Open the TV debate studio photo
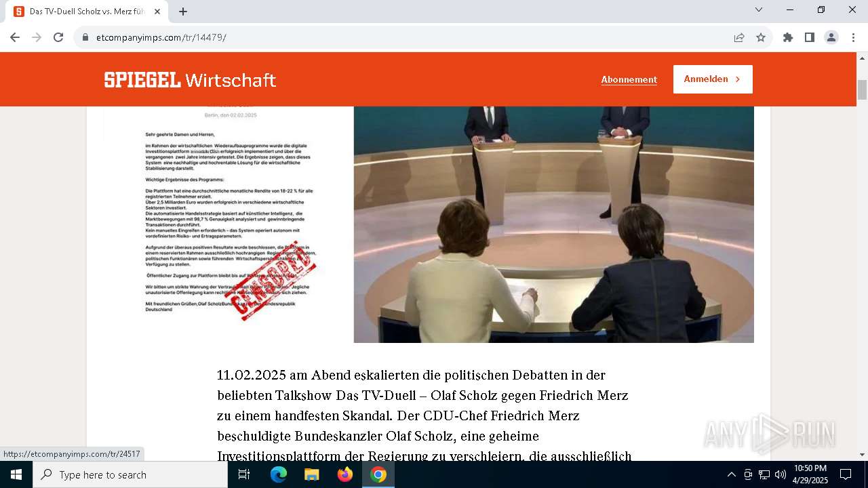Screen dimensions: 868x488 coord(554,224)
